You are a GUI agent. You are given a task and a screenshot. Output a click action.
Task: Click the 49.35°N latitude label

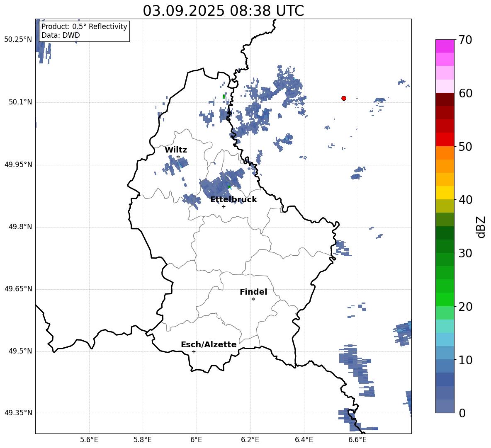click(18, 413)
